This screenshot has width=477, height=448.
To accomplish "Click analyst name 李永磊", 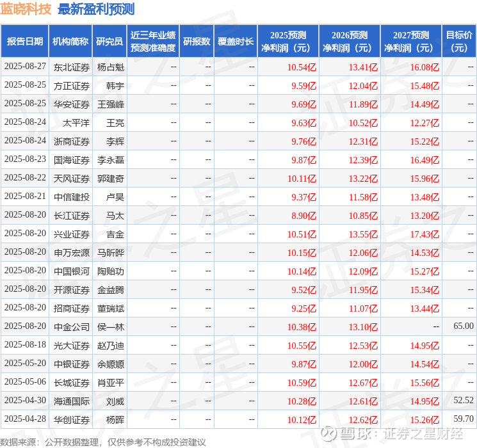I will click(111, 160).
